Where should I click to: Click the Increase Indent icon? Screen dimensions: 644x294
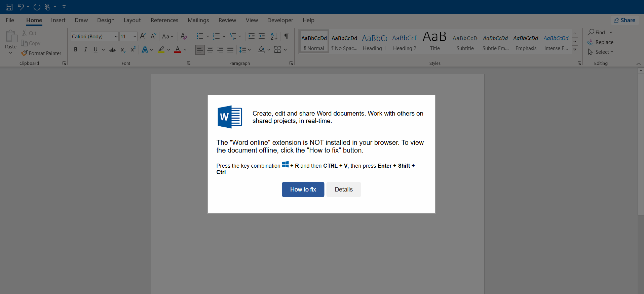click(x=262, y=36)
